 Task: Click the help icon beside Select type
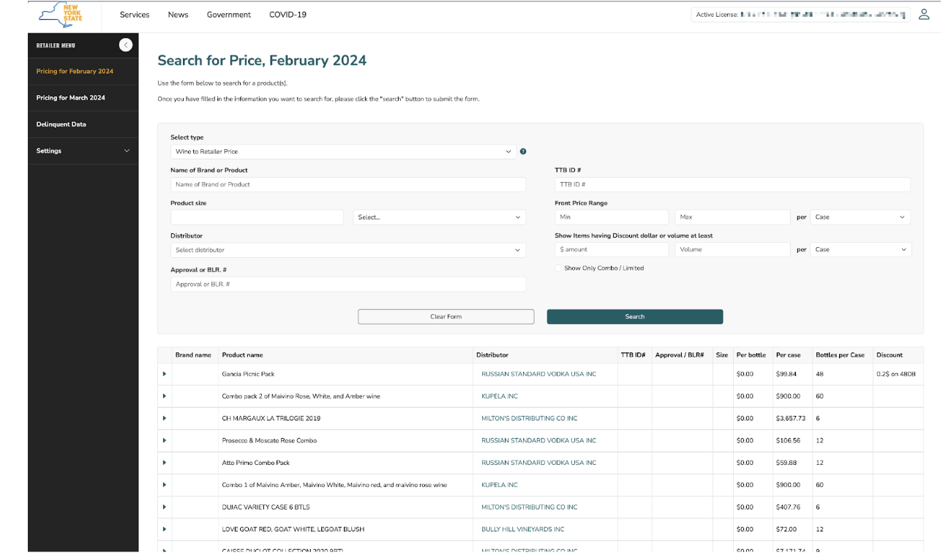coord(522,151)
